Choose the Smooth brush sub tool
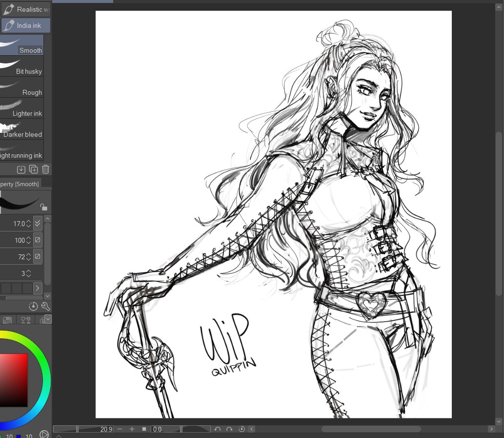Viewport: 504px width, 438px height. (x=21, y=45)
